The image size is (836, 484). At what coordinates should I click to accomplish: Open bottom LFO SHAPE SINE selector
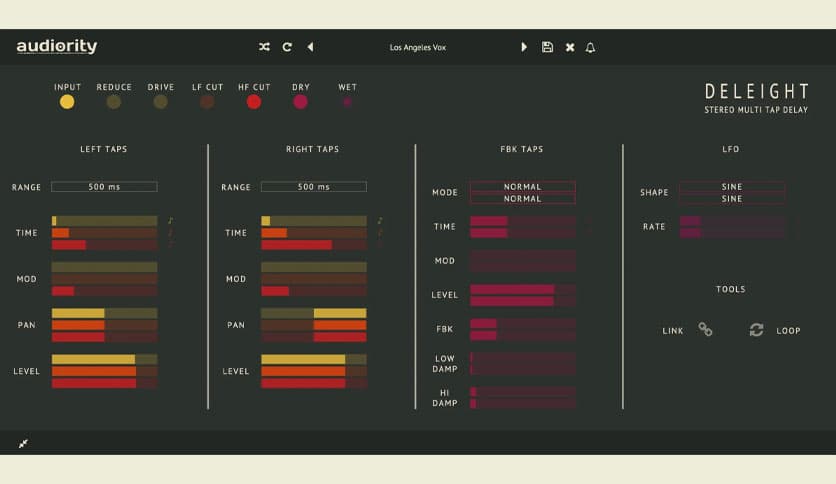click(732, 198)
